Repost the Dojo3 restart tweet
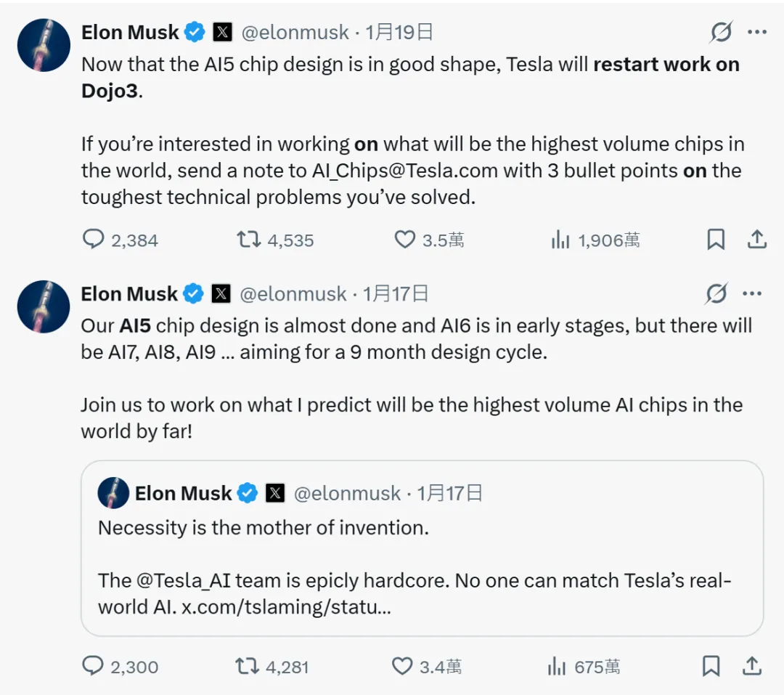The image size is (784, 695). pyautogui.click(x=249, y=240)
